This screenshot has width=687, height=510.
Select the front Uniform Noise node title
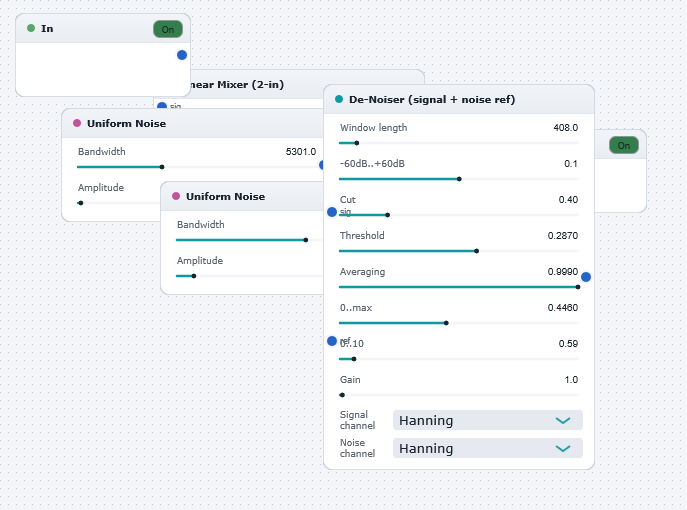[226, 196]
